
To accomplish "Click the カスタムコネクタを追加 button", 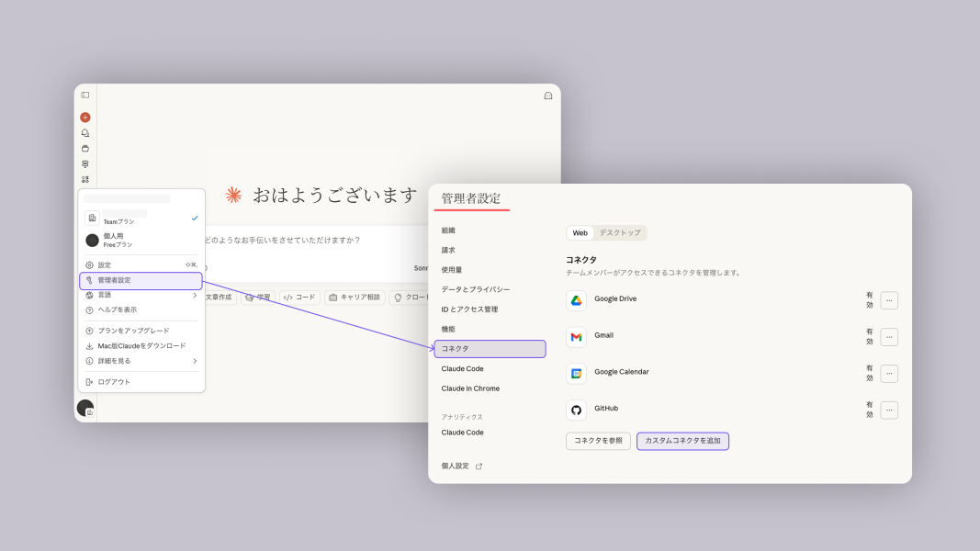I will pyautogui.click(x=682, y=441).
